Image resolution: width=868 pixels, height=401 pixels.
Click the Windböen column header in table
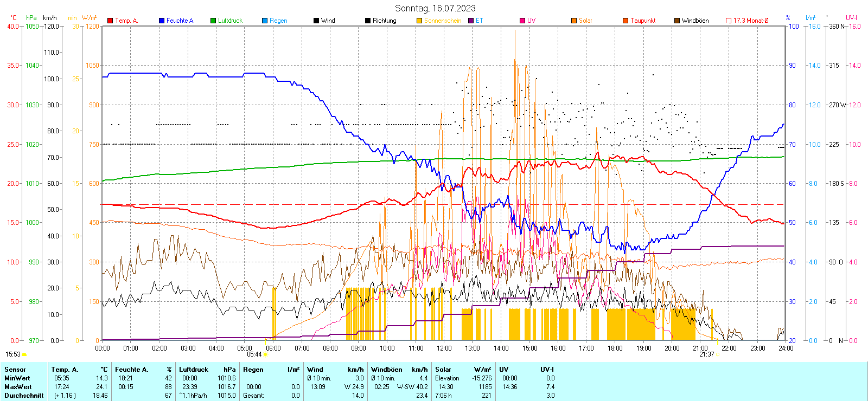click(x=387, y=370)
